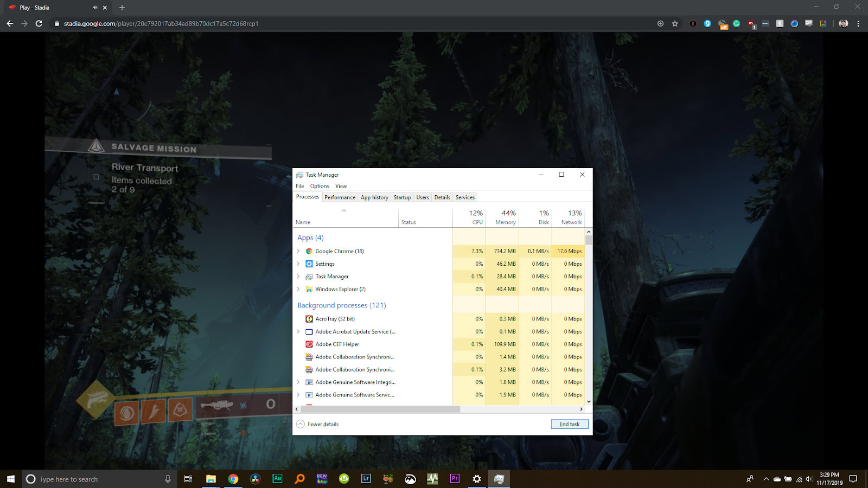Screen dimensions: 868x488
Task: Expand the Windows Explorer process group
Action: click(x=298, y=289)
